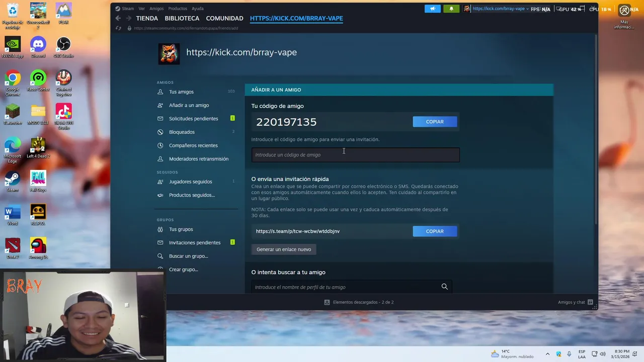
Task: Copy the quick invite link
Action: 435,231
